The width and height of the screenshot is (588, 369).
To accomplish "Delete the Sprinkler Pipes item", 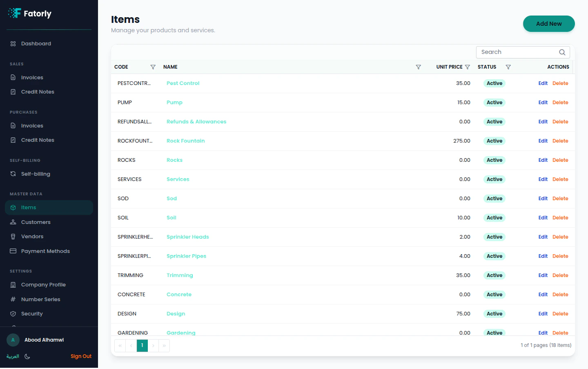I will click(x=560, y=256).
